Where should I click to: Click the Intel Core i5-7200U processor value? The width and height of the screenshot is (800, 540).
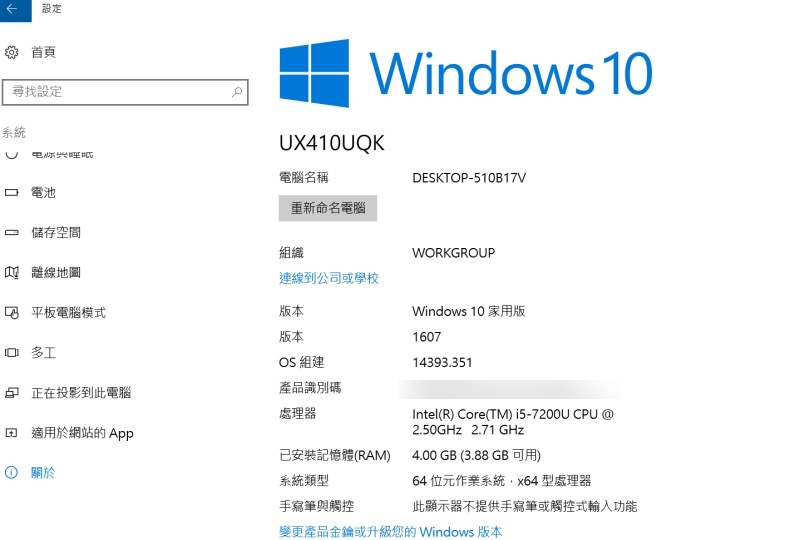click(x=513, y=422)
